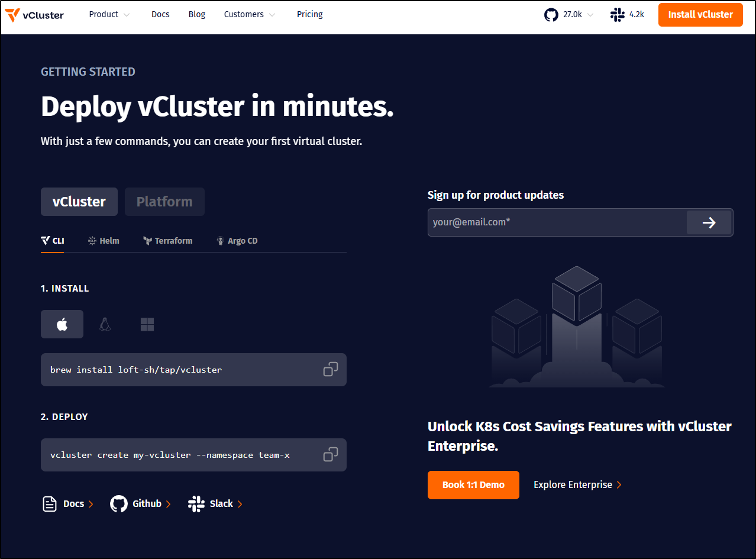The image size is (756, 559).
Task: Click the vCluster logo in the navbar
Action: coord(34,15)
